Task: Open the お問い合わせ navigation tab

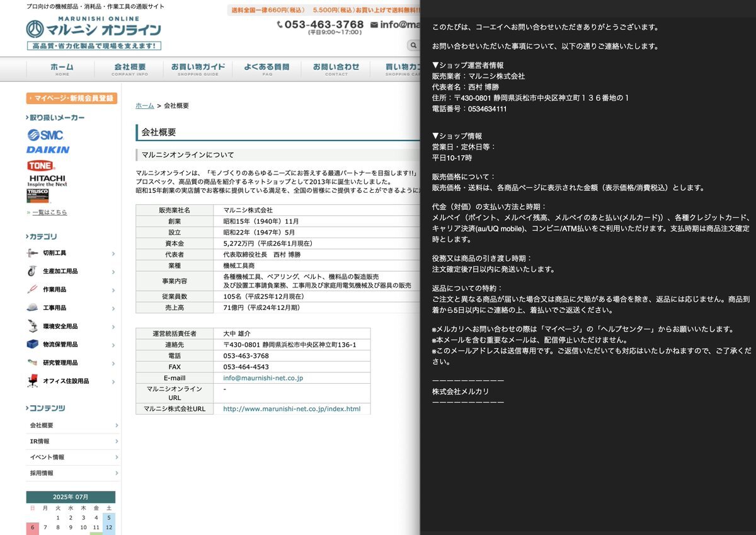Action: [336, 69]
